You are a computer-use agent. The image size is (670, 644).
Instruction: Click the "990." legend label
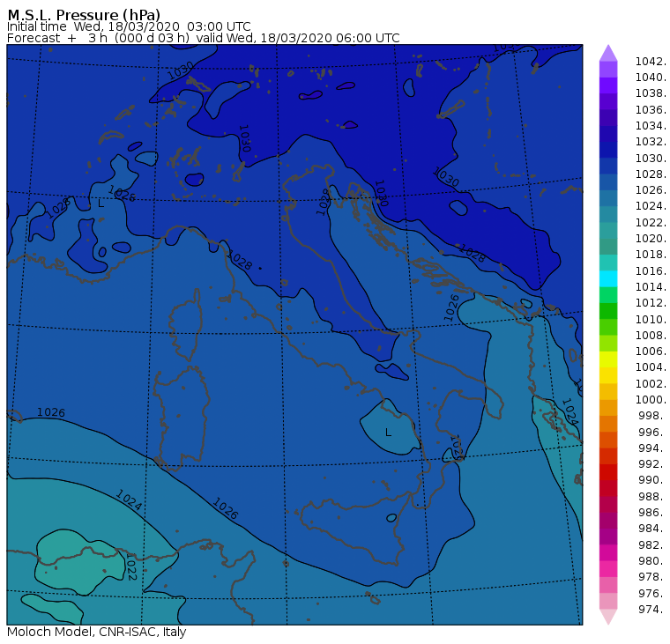point(652,480)
